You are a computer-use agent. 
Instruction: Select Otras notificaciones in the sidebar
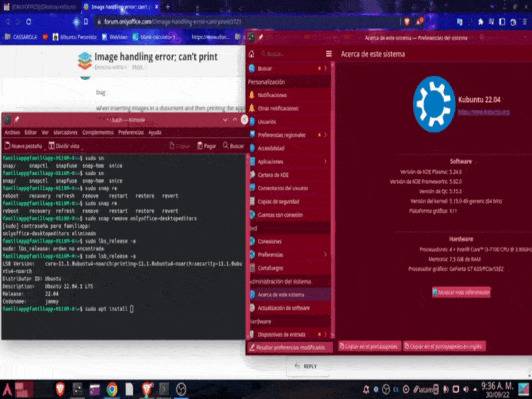point(289,108)
